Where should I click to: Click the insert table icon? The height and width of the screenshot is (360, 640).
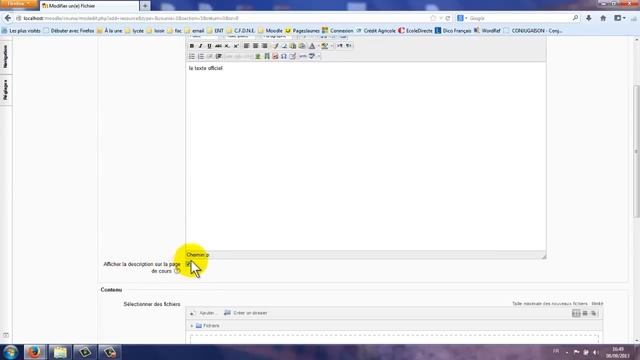click(293, 56)
